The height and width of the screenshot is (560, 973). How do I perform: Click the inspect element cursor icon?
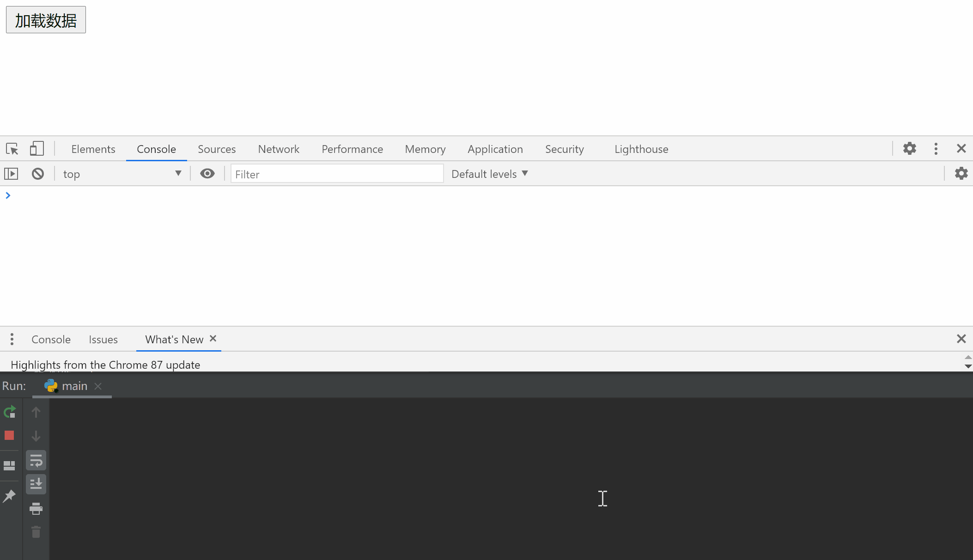(x=12, y=148)
